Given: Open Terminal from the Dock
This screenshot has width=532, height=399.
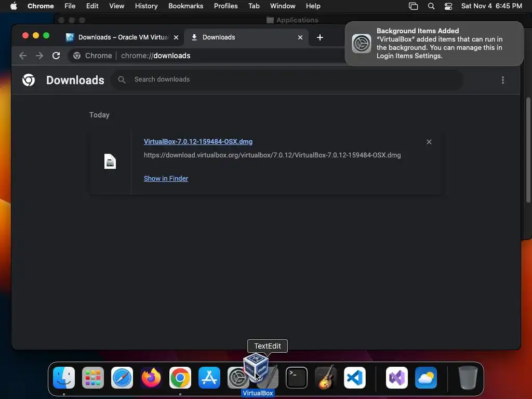Looking at the screenshot, I should (x=297, y=378).
